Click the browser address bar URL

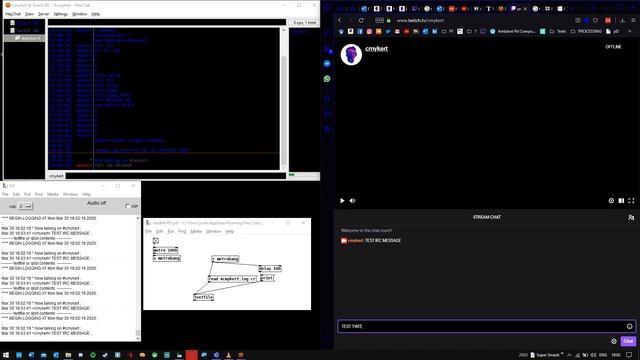coord(420,20)
